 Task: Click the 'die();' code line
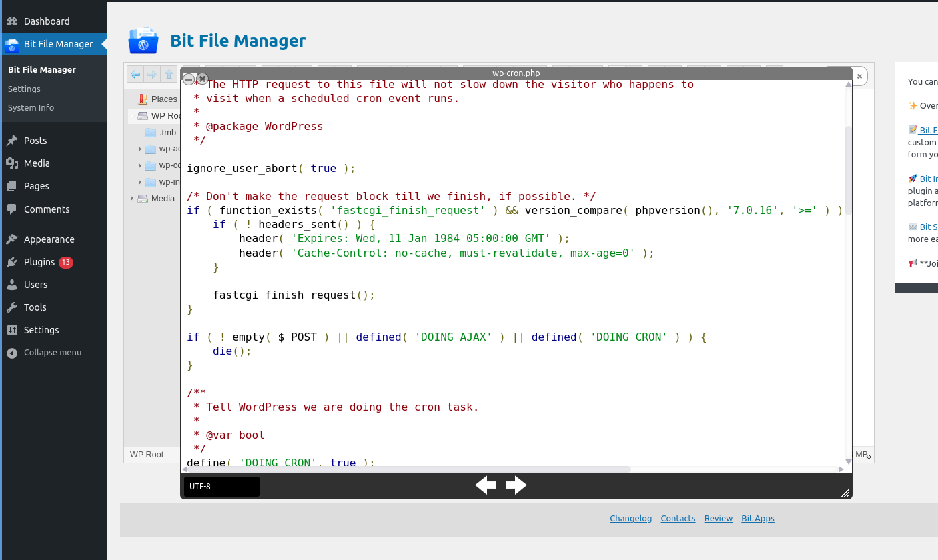click(232, 351)
